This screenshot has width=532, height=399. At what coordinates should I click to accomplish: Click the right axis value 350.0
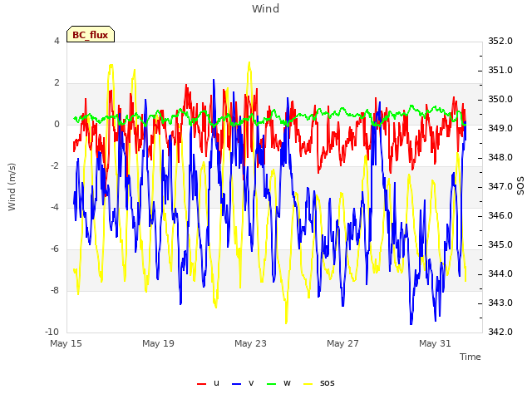point(500,100)
